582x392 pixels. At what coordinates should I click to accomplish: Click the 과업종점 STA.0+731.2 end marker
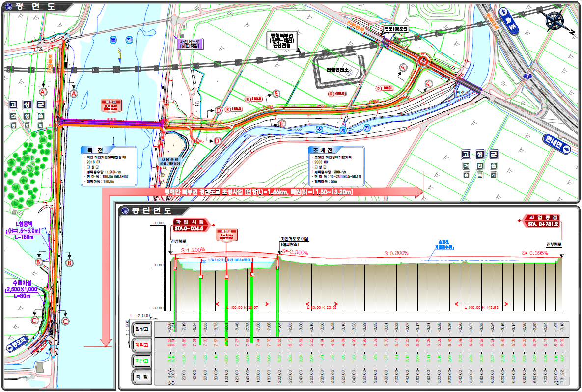coord(541,221)
